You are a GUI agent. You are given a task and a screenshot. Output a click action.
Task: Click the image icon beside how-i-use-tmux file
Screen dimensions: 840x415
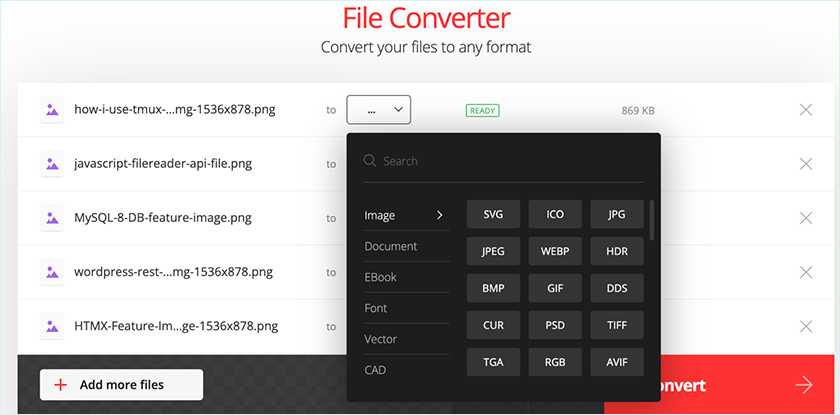pos(52,110)
